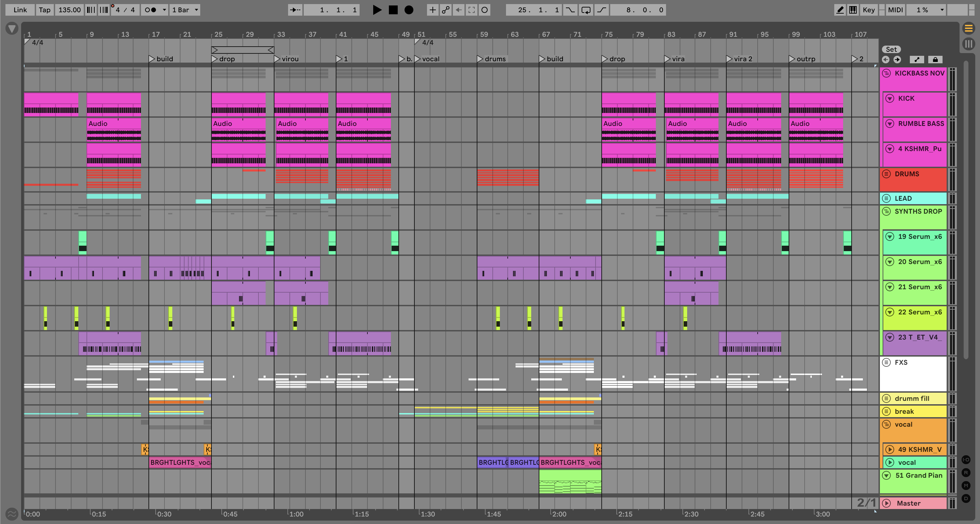Screen dimensions: 980x524
Task: Switch to Session View via vertical-bars icon
Action: [968, 43]
